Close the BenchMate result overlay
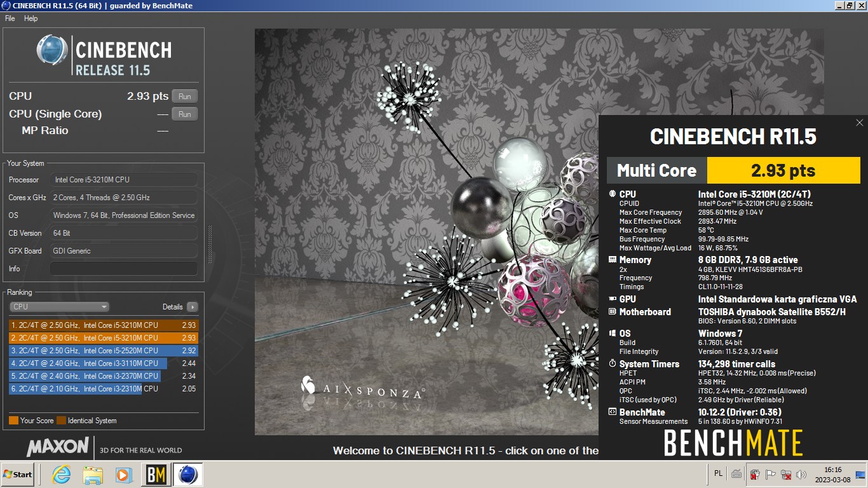868x488 pixels. click(x=860, y=123)
